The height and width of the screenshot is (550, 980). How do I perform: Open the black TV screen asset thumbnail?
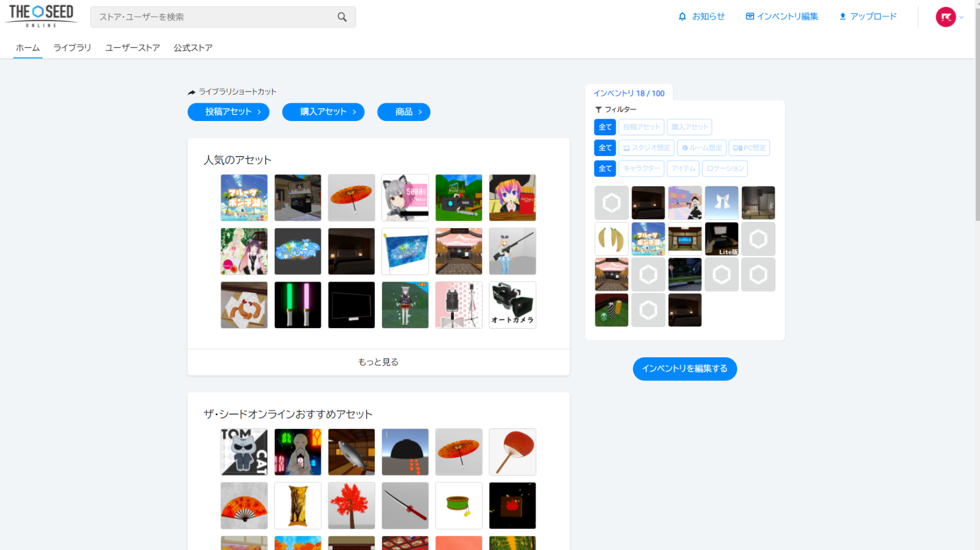[352, 305]
